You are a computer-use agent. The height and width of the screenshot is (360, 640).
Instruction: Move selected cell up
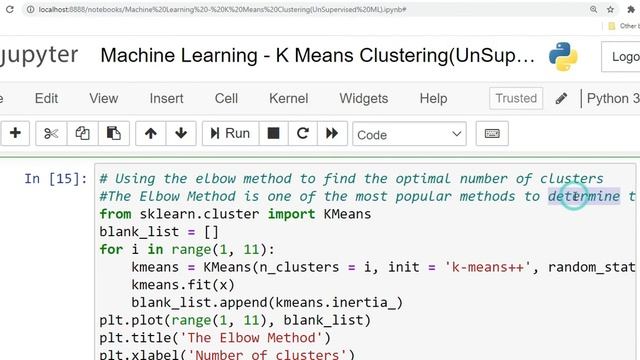pos(151,133)
